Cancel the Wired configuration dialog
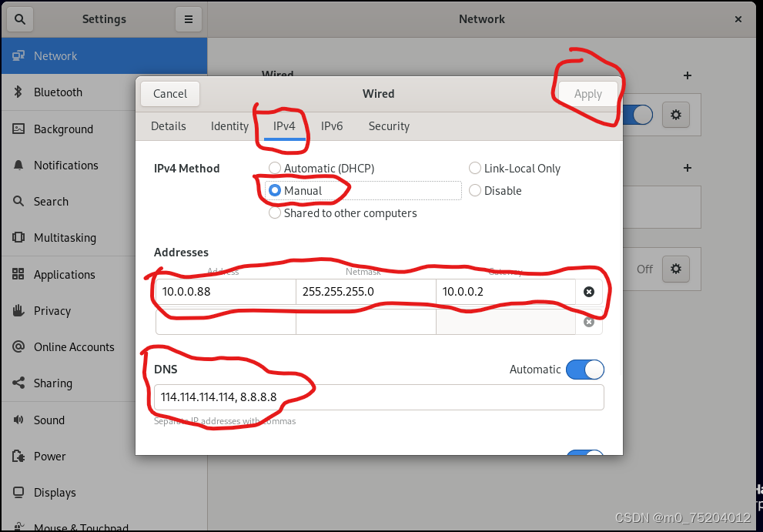The width and height of the screenshot is (763, 532). pyautogui.click(x=169, y=93)
